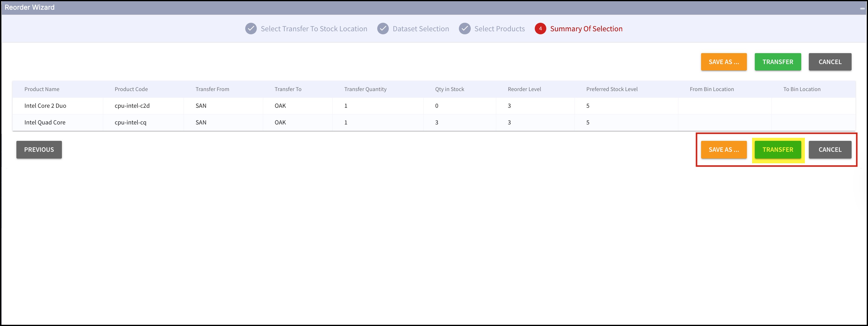Select the Intel Quad Core row
The height and width of the screenshot is (326, 868).
(x=434, y=122)
